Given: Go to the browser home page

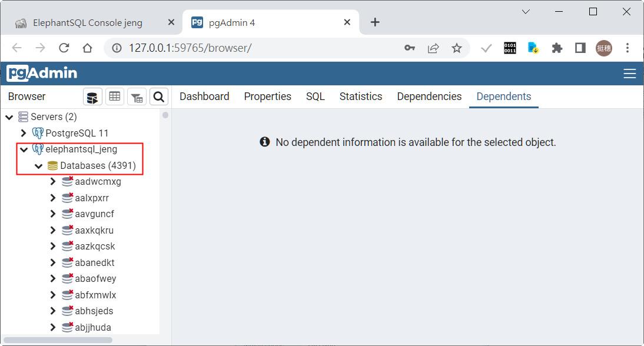Looking at the screenshot, I should point(87,48).
